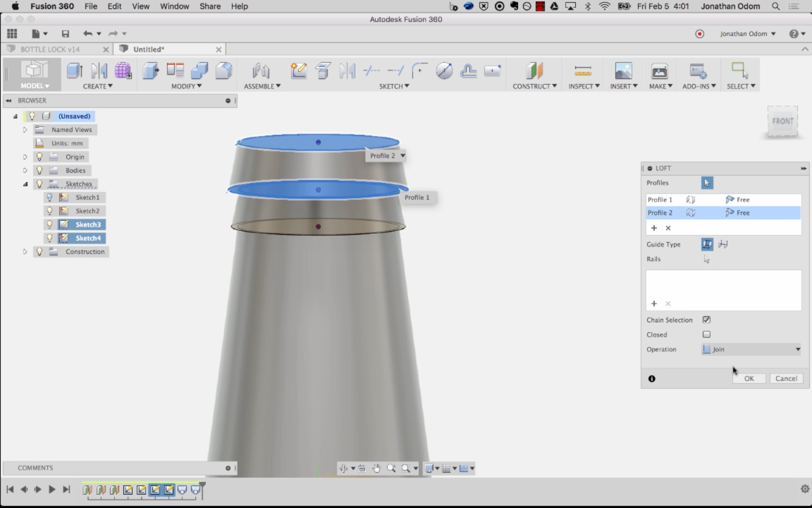Image resolution: width=812 pixels, height=508 pixels.
Task: Select the Extrude tool in Create
Action: [75, 71]
